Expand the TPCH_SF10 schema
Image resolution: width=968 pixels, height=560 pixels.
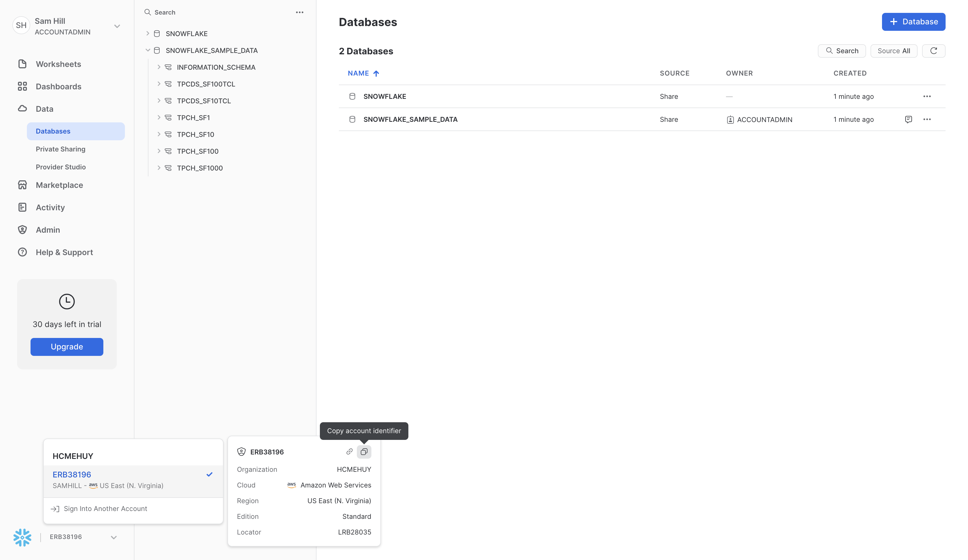159,134
